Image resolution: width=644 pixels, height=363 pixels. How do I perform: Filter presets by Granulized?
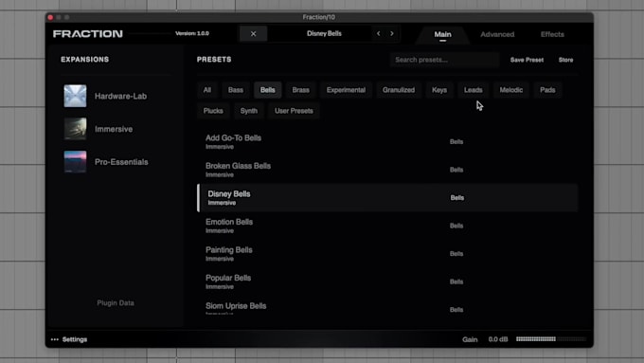pos(399,90)
